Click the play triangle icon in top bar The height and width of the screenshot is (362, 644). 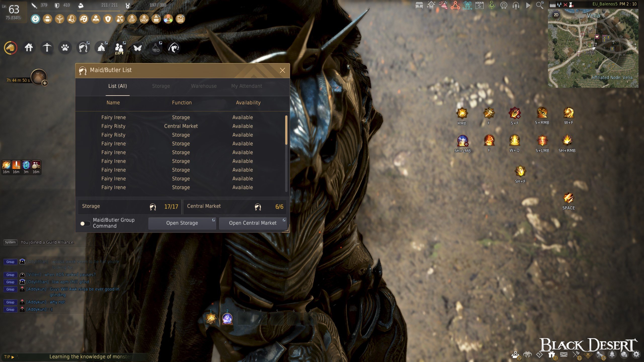click(x=528, y=5)
